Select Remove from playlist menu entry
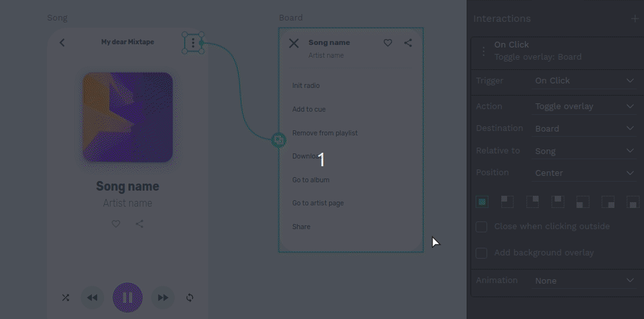644x319 pixels. click(x=325, y=133)
